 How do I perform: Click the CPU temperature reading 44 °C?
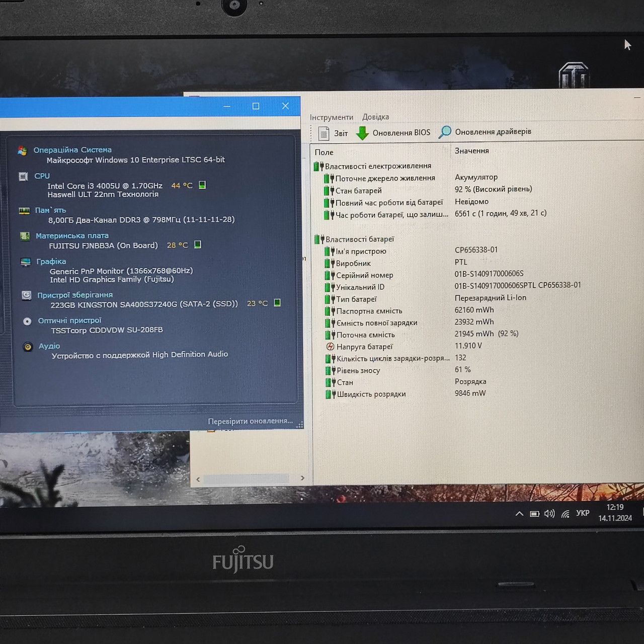182,186
